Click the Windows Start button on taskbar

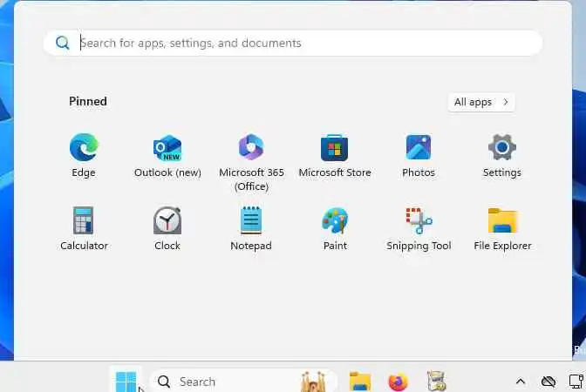(126, 382)
